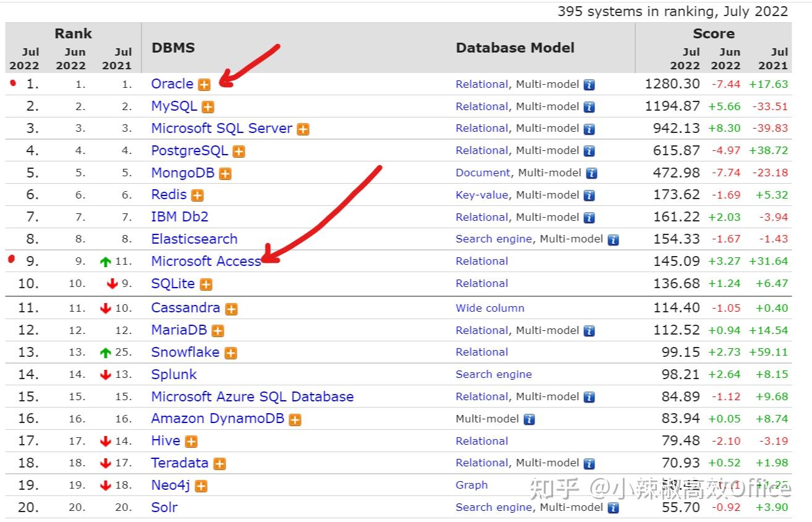
Task: Open the Relational model link for SQLite
Action: pos(481,283)
